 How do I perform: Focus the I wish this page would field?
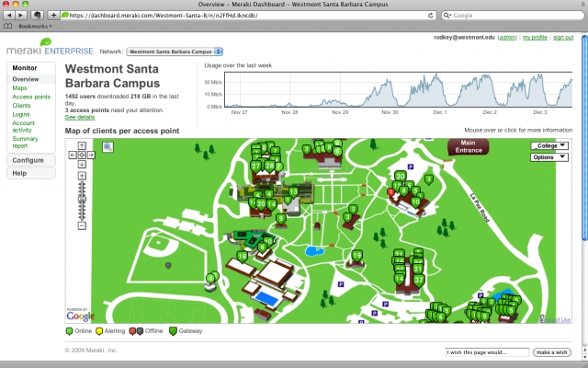coord(487,352)
